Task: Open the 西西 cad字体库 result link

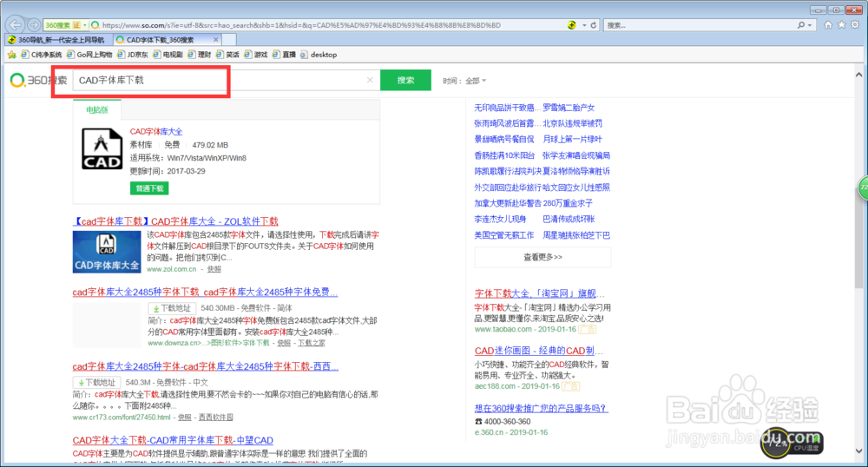Action: 206,366
